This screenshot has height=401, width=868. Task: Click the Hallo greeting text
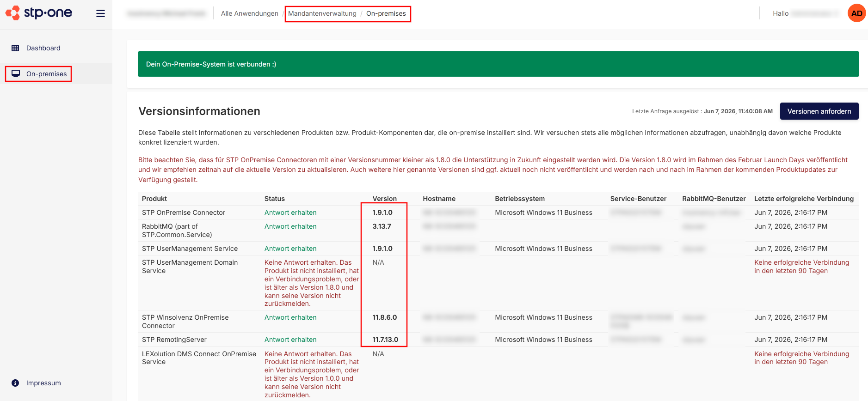click(781, 13)
